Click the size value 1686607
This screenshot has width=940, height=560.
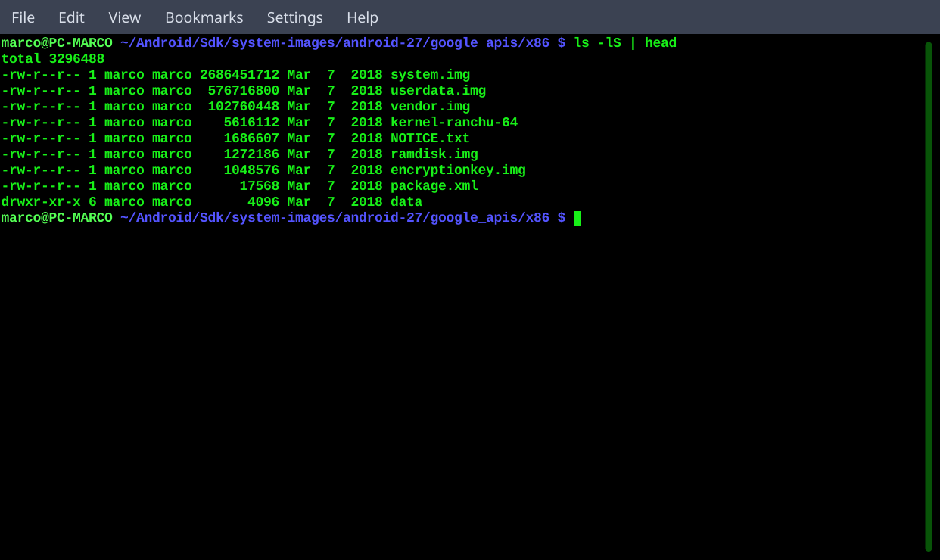pos(251,138)
